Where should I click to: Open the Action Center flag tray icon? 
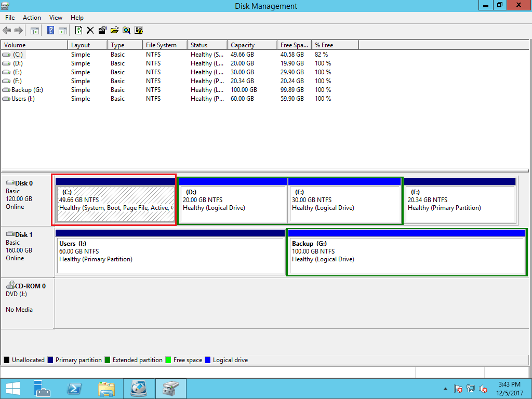pyautogui.click(x=458, y=389)
